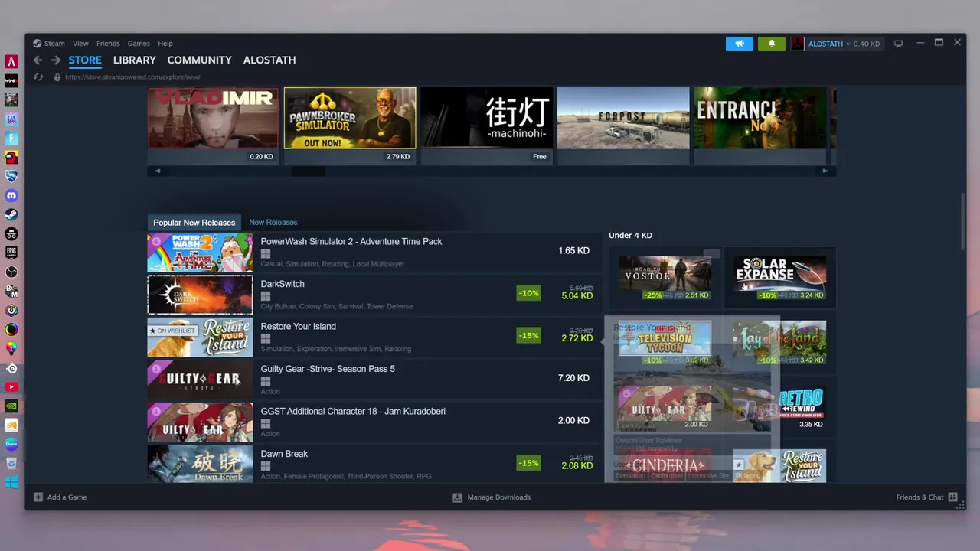Open the Steam menu

point(49,44)
